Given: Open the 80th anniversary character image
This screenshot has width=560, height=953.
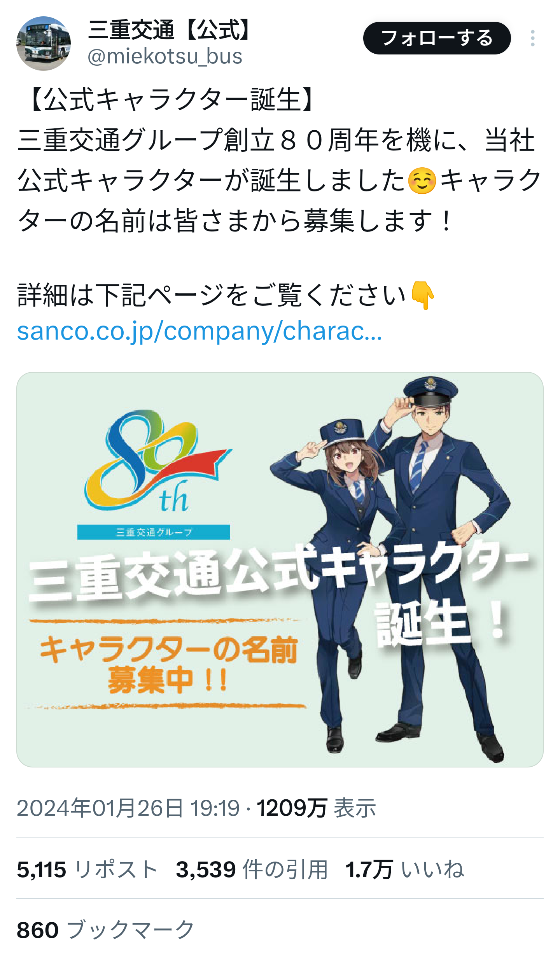Looking at the screenshot, I should 280,569.
